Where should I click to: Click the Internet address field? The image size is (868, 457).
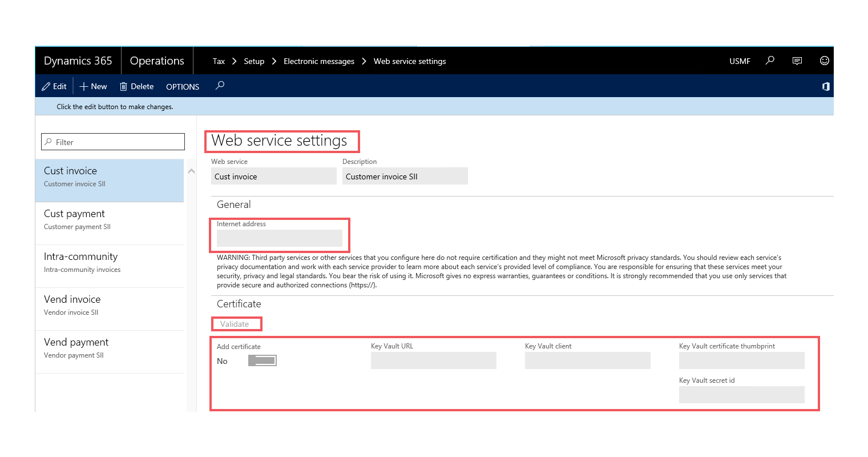(280, 238)
